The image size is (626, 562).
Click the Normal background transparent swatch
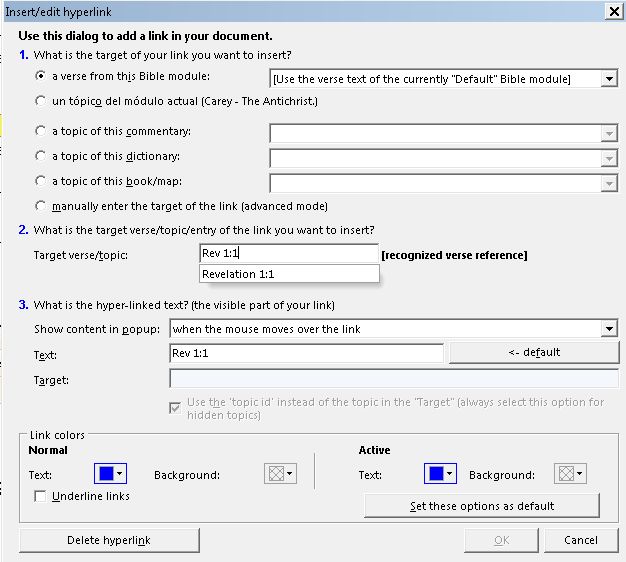(x=276, y=474)
